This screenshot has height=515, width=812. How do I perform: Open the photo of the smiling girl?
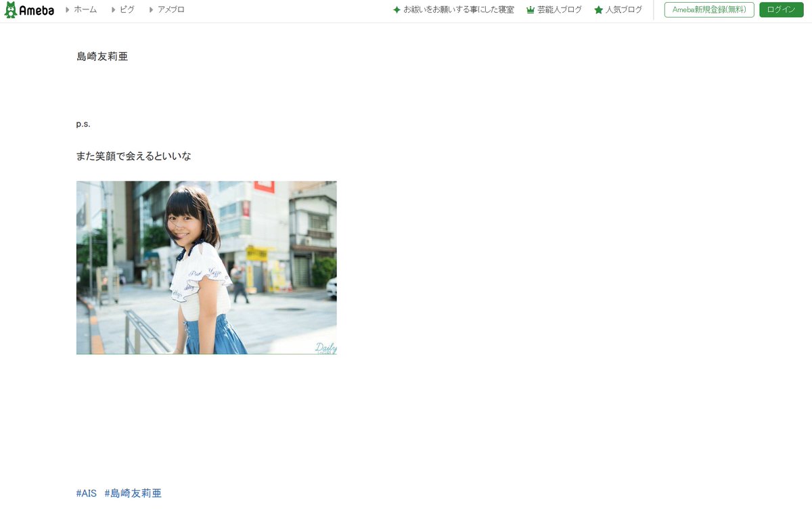tap(206, 267)
